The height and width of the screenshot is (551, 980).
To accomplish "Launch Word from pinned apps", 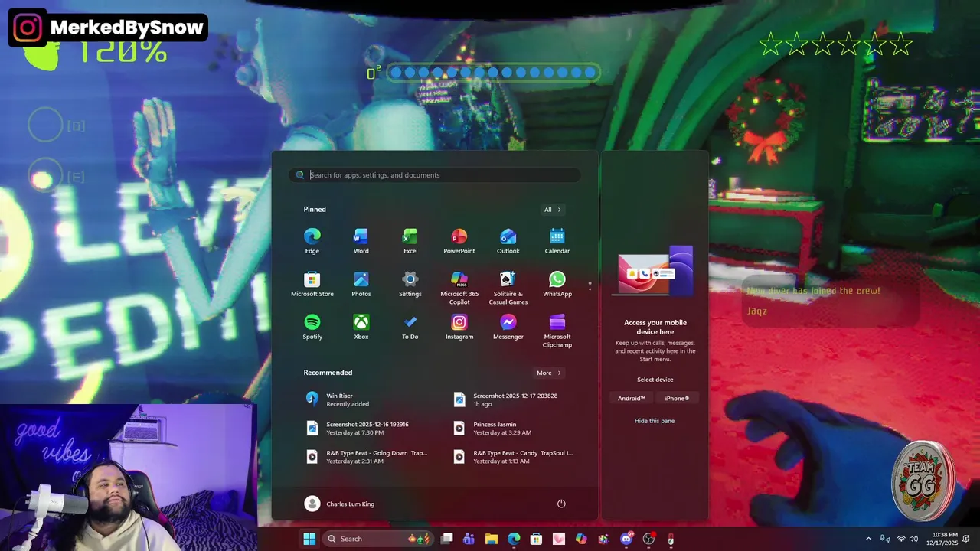I will tap(361, 240).
